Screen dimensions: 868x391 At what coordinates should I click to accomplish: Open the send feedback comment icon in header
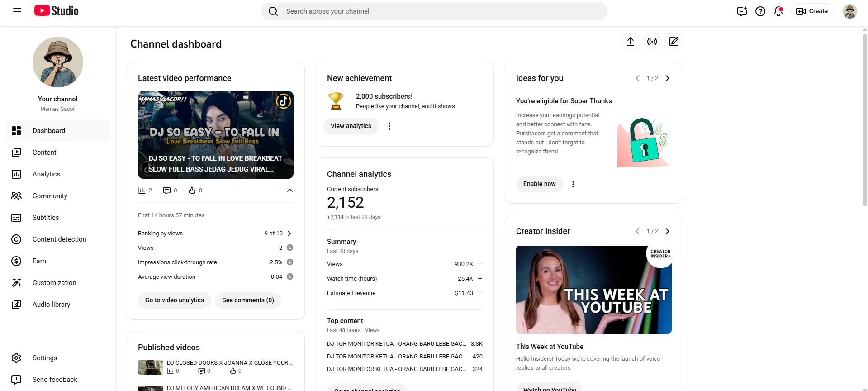tap(742, 11)
